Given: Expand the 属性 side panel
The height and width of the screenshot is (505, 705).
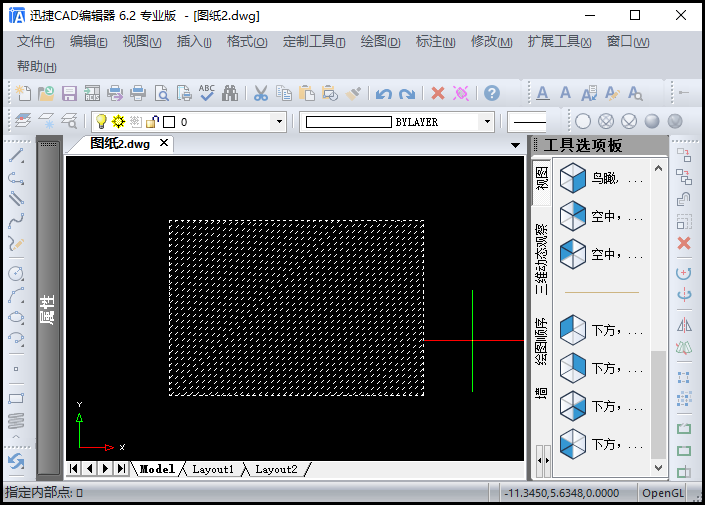Looking at the screenshot, I should tap(49, 309).
